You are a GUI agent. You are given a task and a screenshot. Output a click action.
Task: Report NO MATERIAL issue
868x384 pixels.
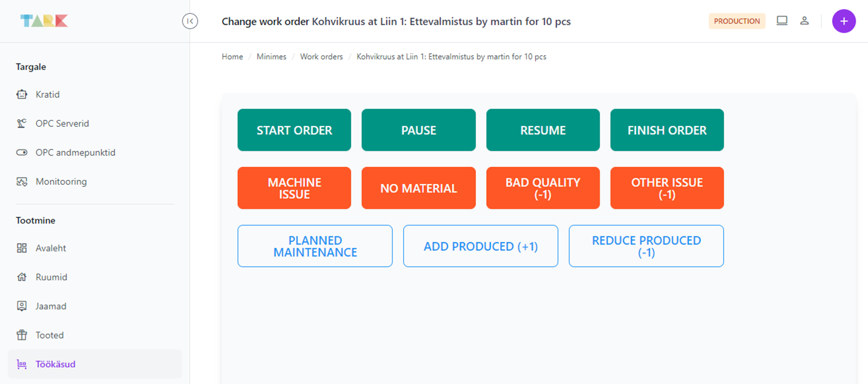(418, 188)
